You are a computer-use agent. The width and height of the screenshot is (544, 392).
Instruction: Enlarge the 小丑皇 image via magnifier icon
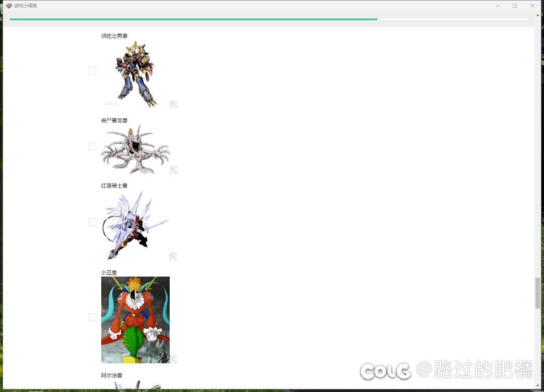(x=173, y=359)
